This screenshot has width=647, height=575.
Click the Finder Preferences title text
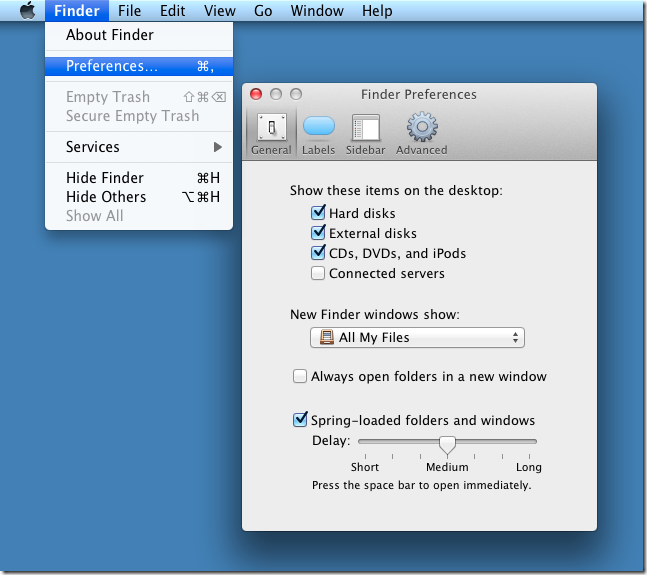coord(419,94)
